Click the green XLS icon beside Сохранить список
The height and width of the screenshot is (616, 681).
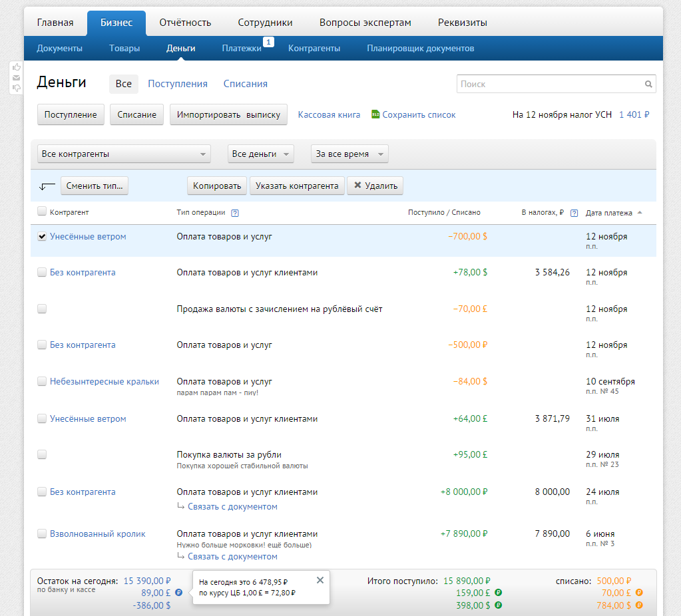375,114
